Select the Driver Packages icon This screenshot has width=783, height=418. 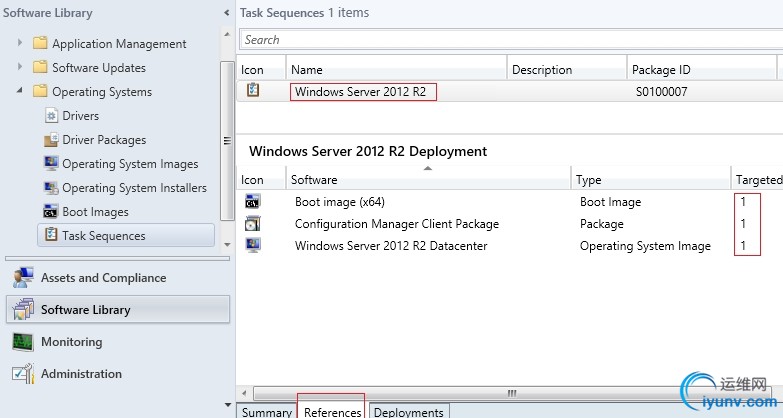(x=52, y=140)
